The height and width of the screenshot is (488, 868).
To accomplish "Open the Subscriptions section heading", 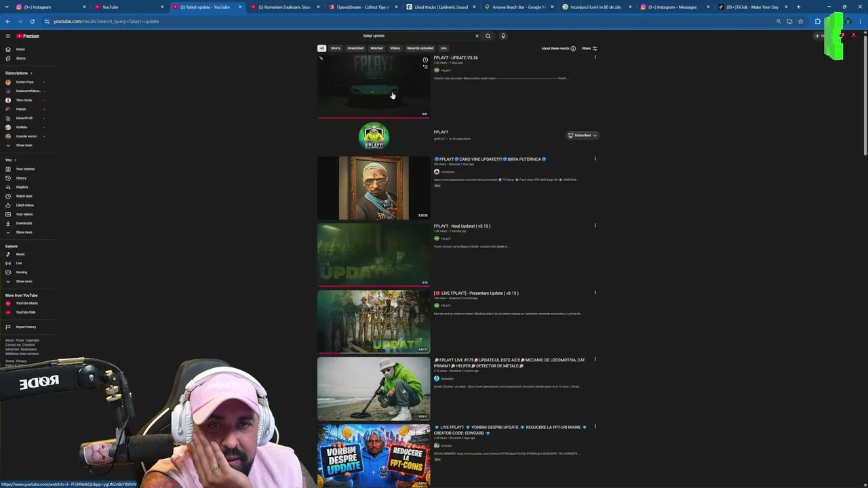I will point(18,73).
